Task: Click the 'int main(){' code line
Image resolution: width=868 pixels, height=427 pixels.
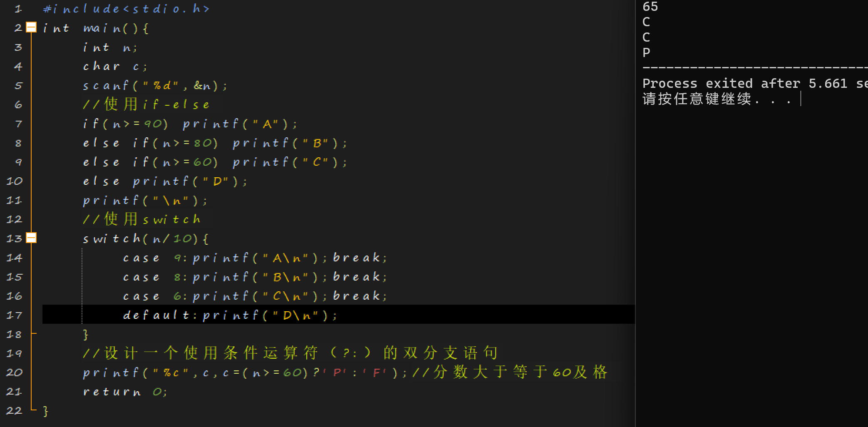Action: [95, 28]
